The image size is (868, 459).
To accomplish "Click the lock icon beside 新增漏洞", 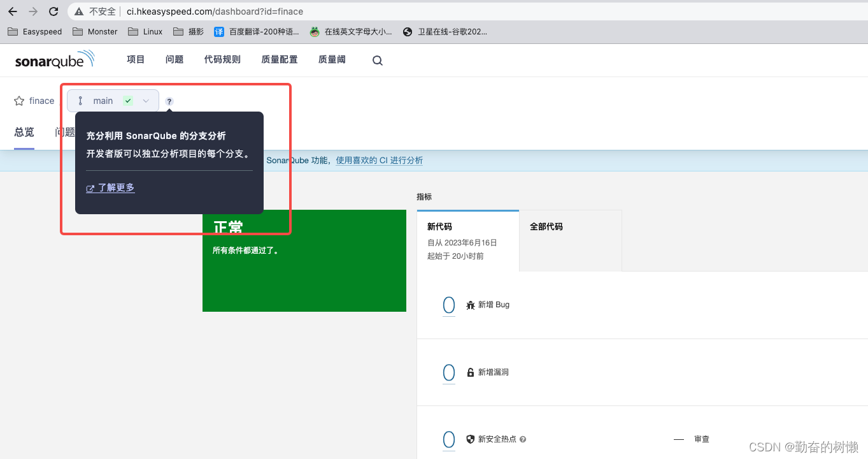I will click(x=471, y=372).
